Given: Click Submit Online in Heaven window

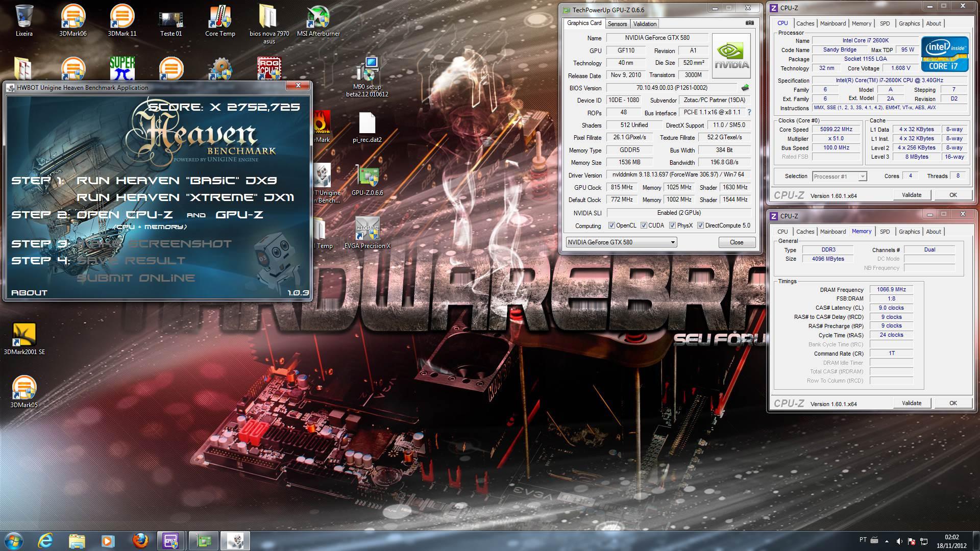Looking at the screenshot, I should point(136,278).
